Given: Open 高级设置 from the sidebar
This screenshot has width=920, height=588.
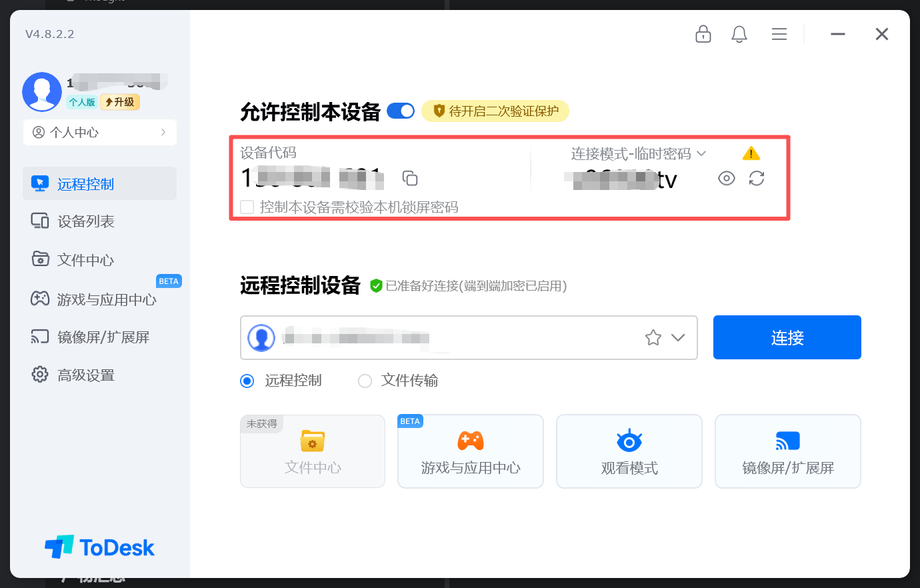Looking at the screenshot, I should pos(87,375).
